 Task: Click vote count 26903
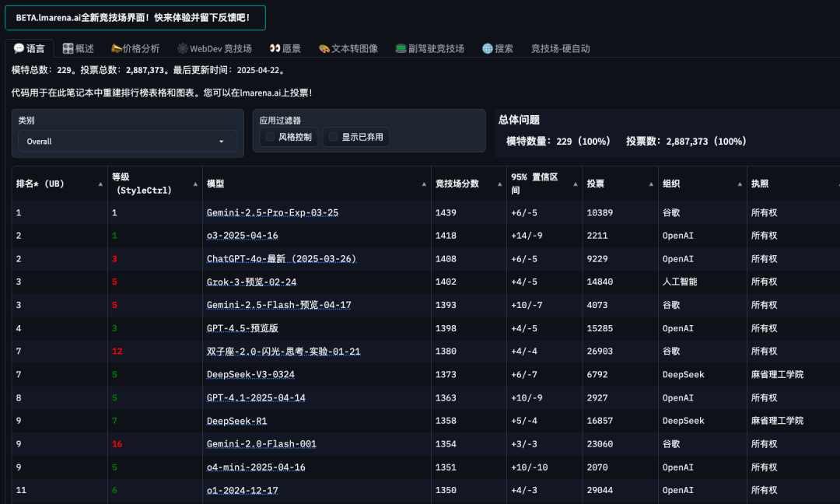click(600, 352)
